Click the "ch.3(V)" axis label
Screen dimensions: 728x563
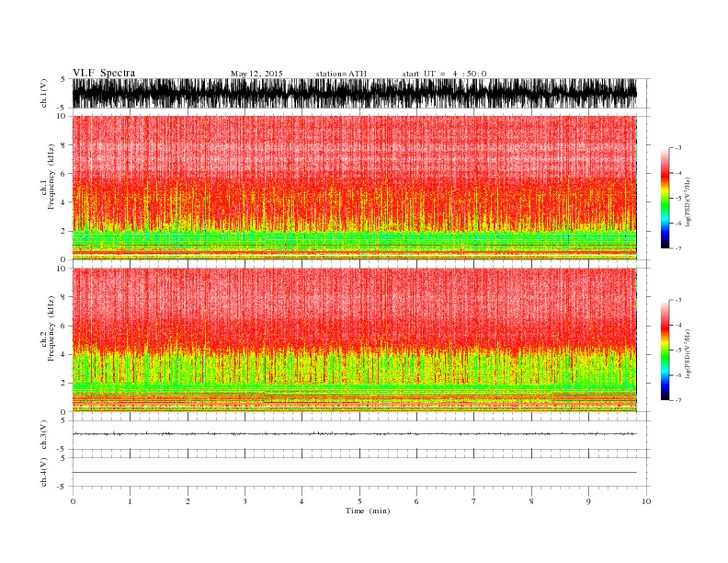pyautogui.click(x=44, y=435)
